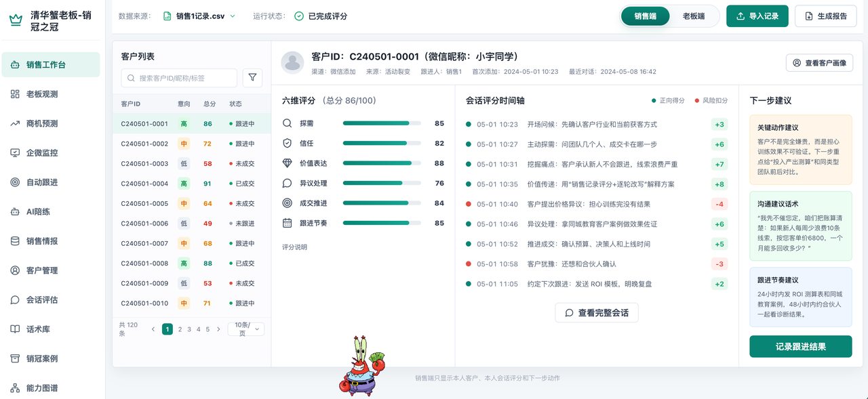
Task: Click the 话术库 book icon
Action: pos(15,329)
